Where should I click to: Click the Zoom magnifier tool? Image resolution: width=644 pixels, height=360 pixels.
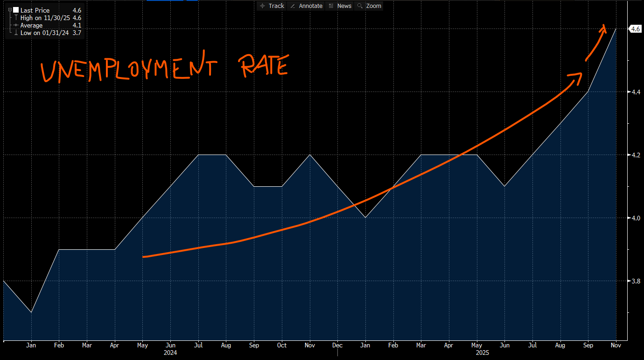point(369,6)
